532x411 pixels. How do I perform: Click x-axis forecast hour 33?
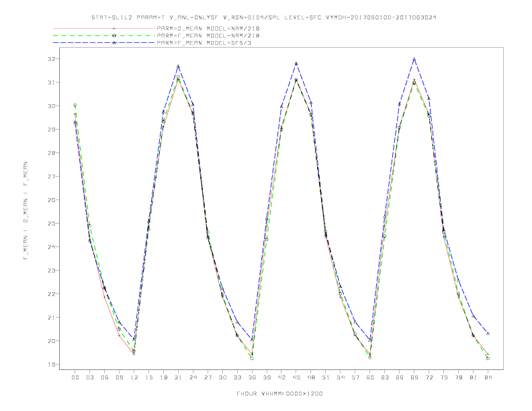(237, 377)
